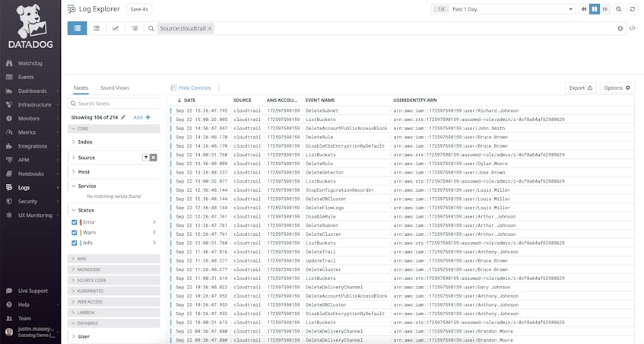Toggle the Info status checkbox

pyautogui.click(x=75, y=243)
